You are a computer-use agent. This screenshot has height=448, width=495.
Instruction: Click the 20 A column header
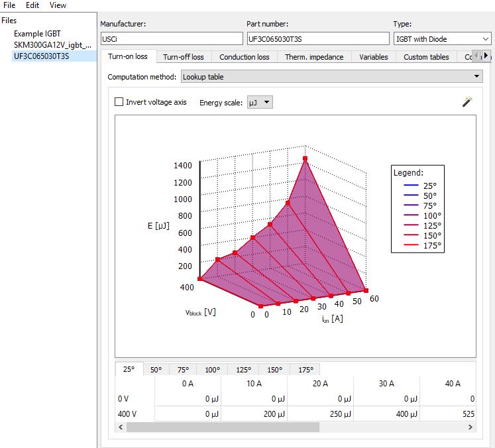point(321,384)
